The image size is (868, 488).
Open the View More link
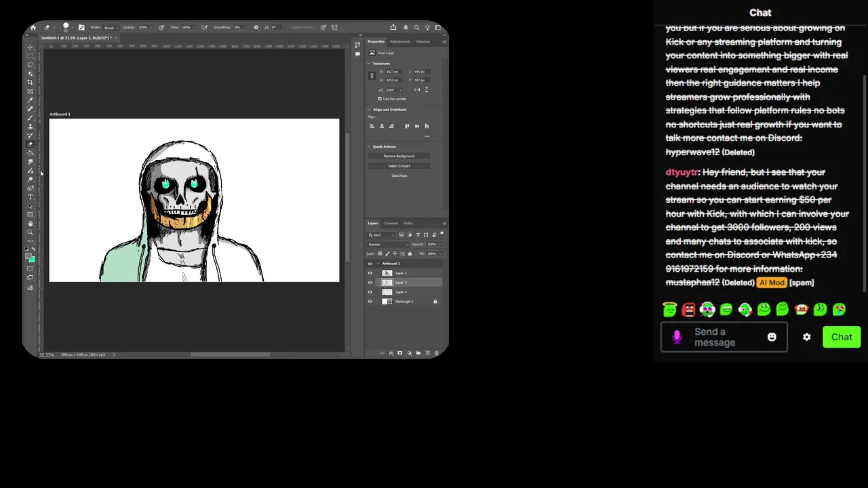click(399, 176)
